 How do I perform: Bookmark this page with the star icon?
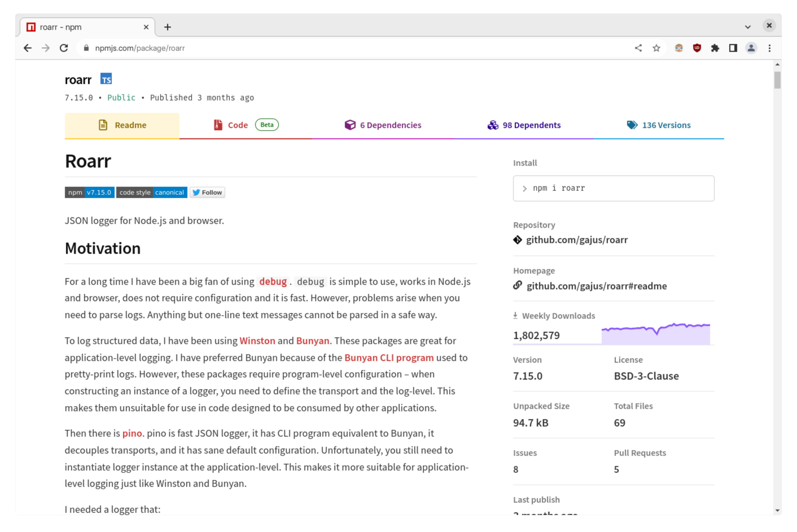[x=656, y=48]
